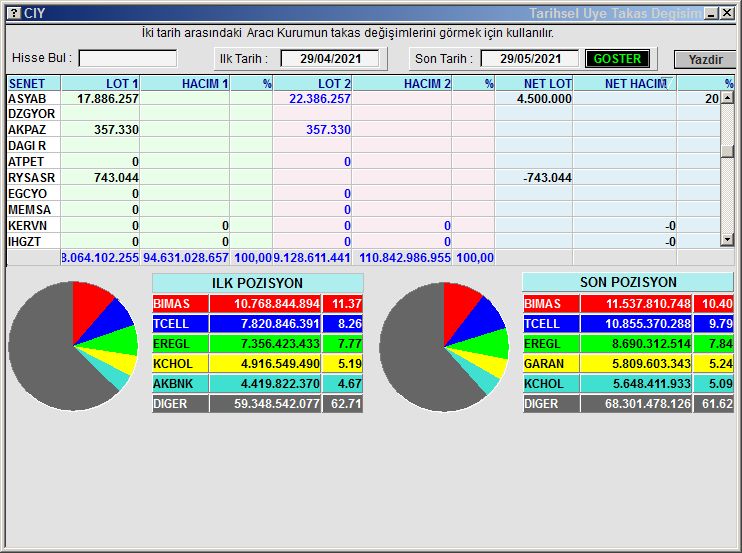This screenshot has width=742, height=553.
Task: Click BIMAS in SON POZISYON list
Action: (x=551, y=303)
